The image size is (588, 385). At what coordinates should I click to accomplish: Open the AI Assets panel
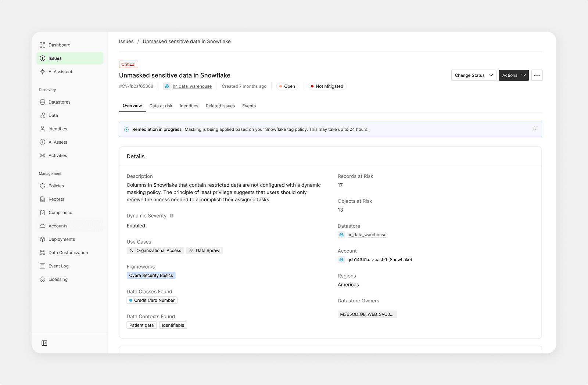pos(43,142)
